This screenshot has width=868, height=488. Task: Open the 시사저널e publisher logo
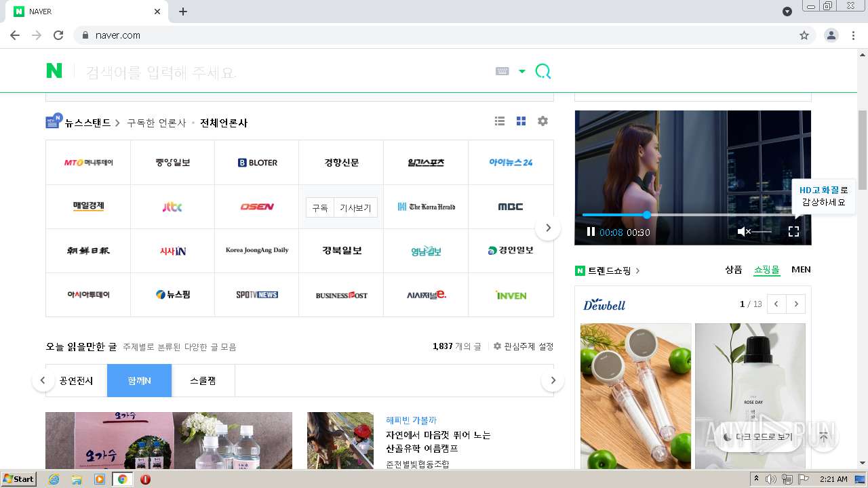(x=426, y=295)
